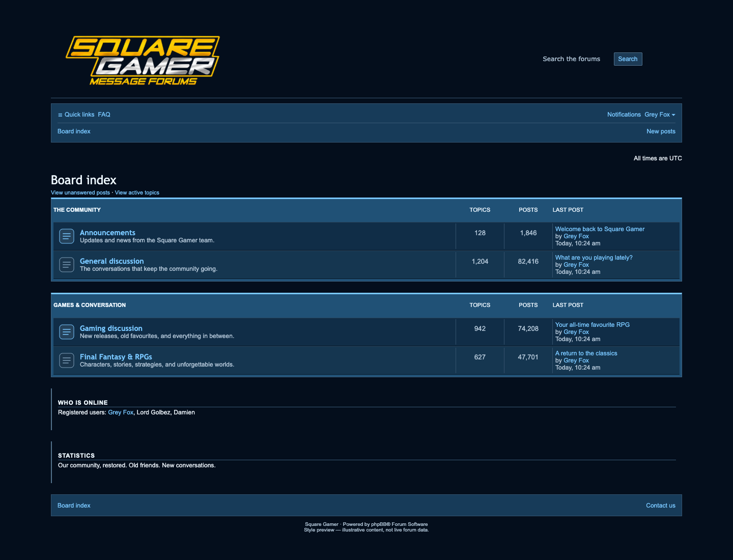This screenshot has height=560, width=733.
Task: Open the Gaming discussion forum
Action: pos(111,328)
